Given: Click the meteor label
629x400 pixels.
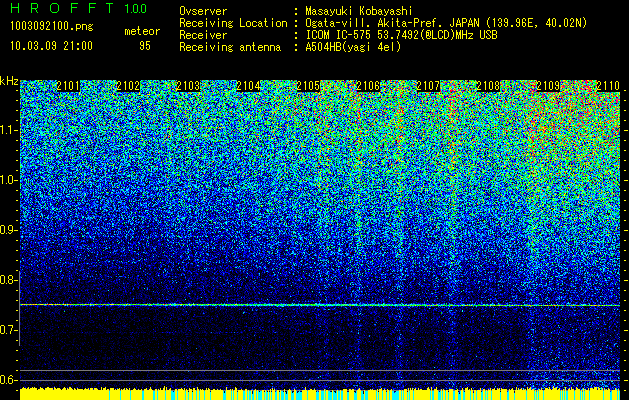Looking at the screenshot, I should point(142,31).
